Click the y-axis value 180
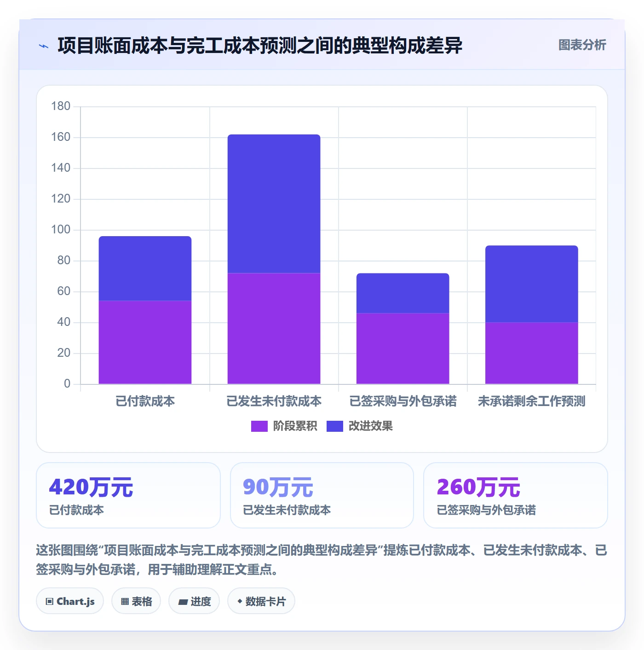644x650 pixels. pos(61,106)
